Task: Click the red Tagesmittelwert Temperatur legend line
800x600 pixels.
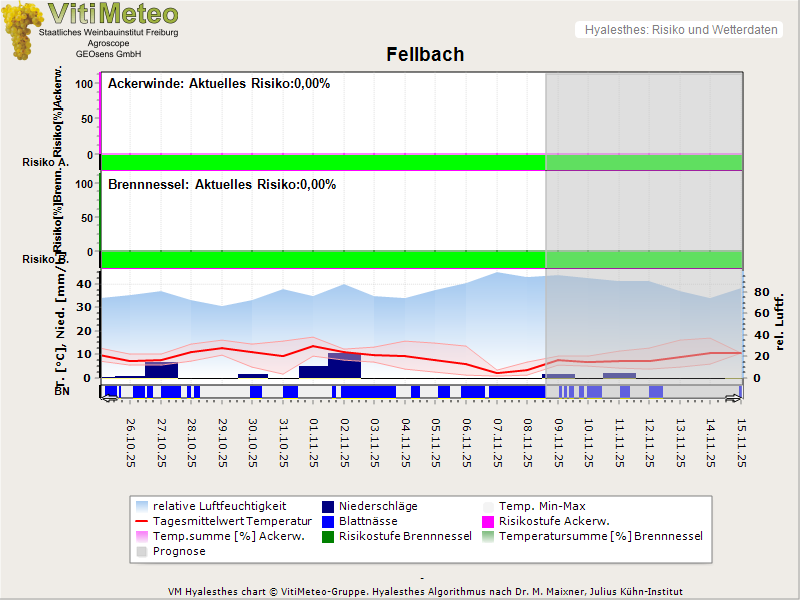Action: pyautogui.click(x=141, y=521)
